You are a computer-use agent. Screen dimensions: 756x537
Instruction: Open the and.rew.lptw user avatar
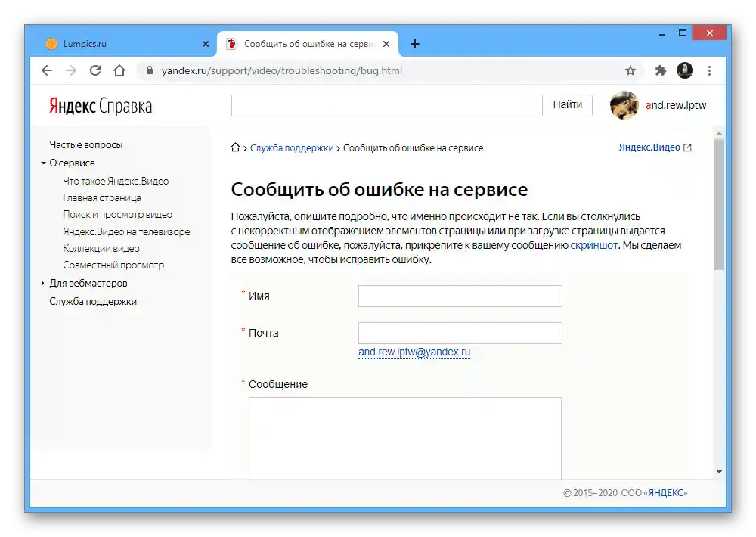(624, 105)
